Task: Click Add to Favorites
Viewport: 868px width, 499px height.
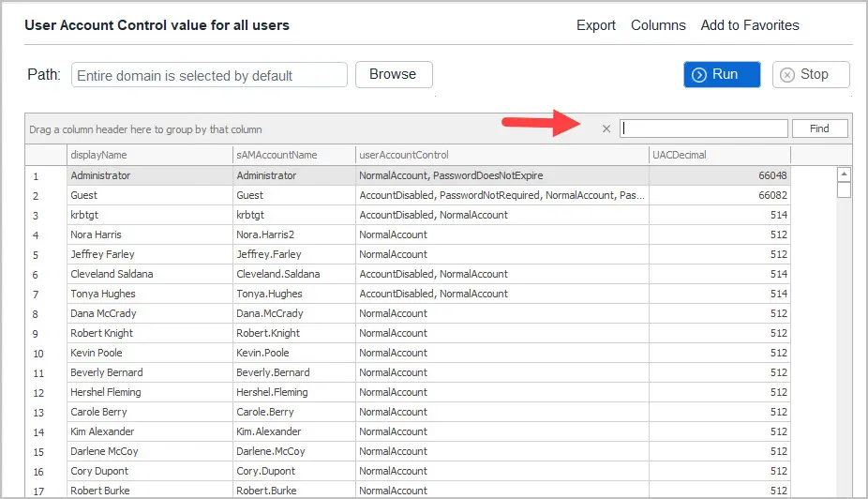Action: 750,25
